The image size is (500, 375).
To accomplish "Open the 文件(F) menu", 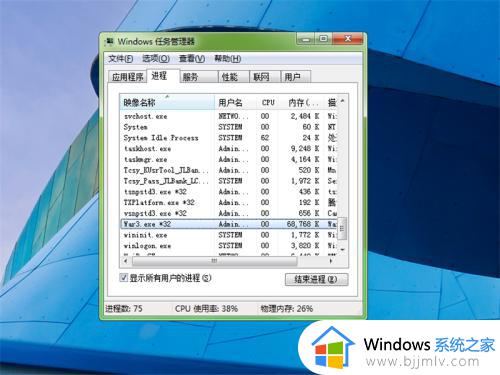I will [120, 59].
